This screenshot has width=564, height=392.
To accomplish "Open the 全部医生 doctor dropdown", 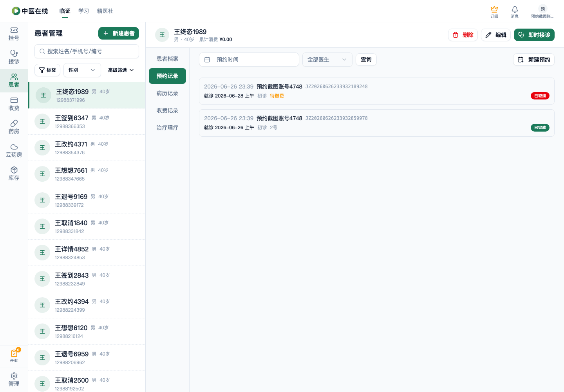I will (327, 60).
